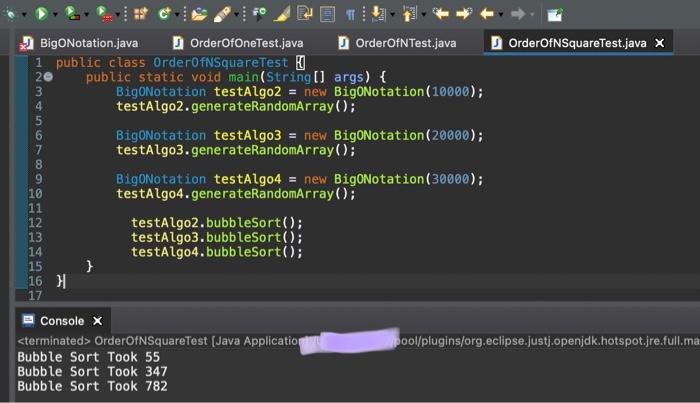Go to Next Edit Location arrow

464,14
